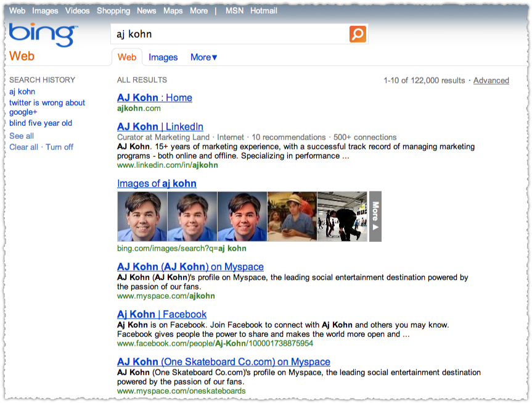Click 'www.linkedin.com/in/ajkohn' URL text

pos(168,165)
